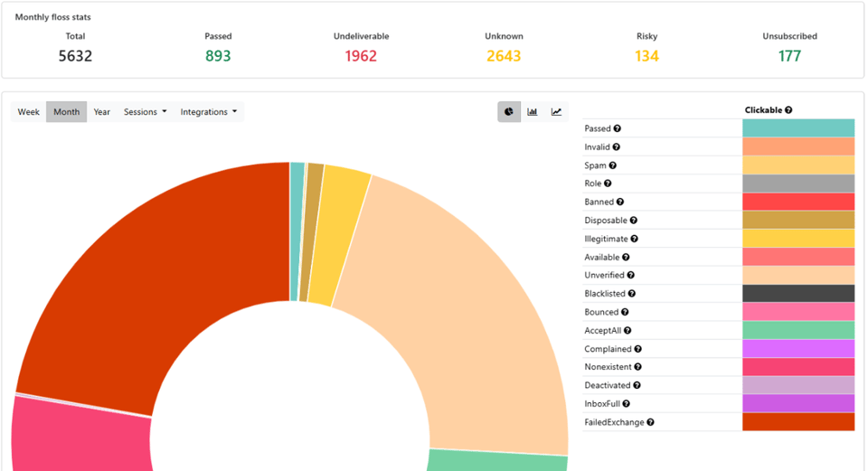Image resolution: width=868 pixels, height=471 pixels.
Task: Switch to pie chart view
Action: (509, 112)
